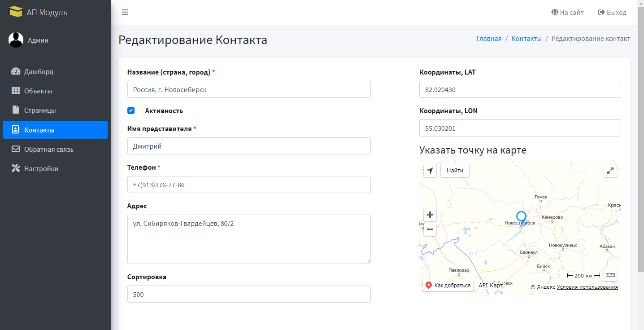Zoom in the map with plus button
Viewport: 644px width, 330px height.
click(x=430, y=215)
